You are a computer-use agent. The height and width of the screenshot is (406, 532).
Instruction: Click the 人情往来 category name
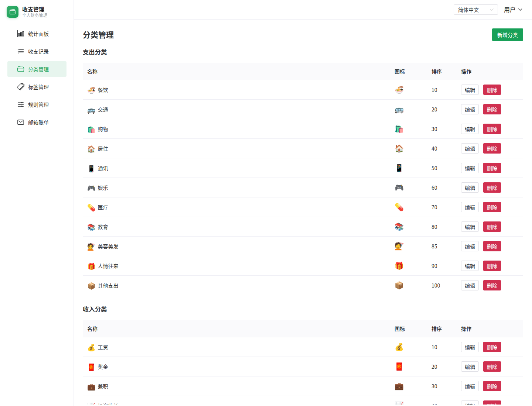pos(108,266)
